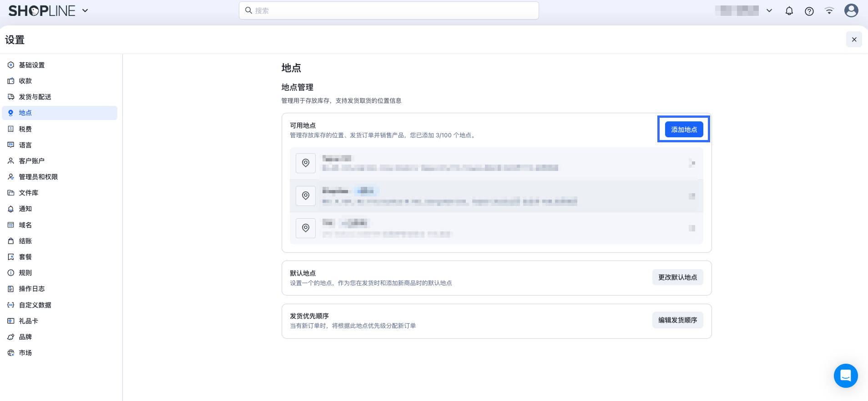
Task: Click the 可用地点 heading
Action: click(303, 125)
